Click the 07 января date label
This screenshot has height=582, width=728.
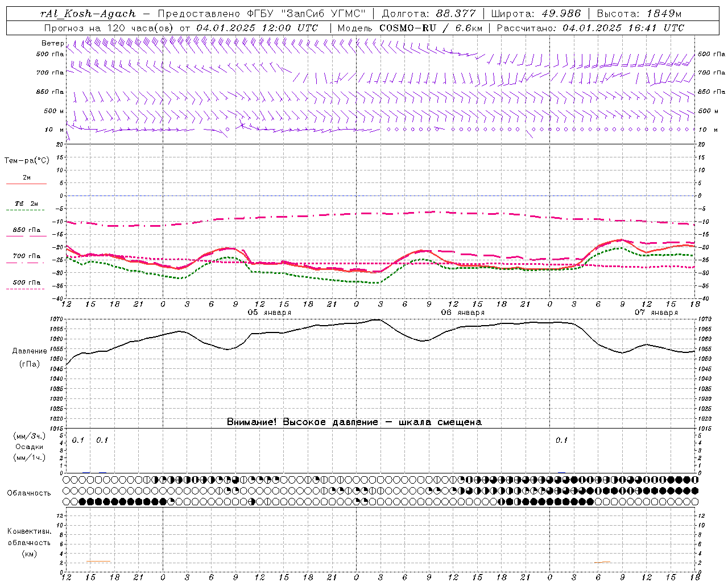pyautogui.click(x=656, y=313)
